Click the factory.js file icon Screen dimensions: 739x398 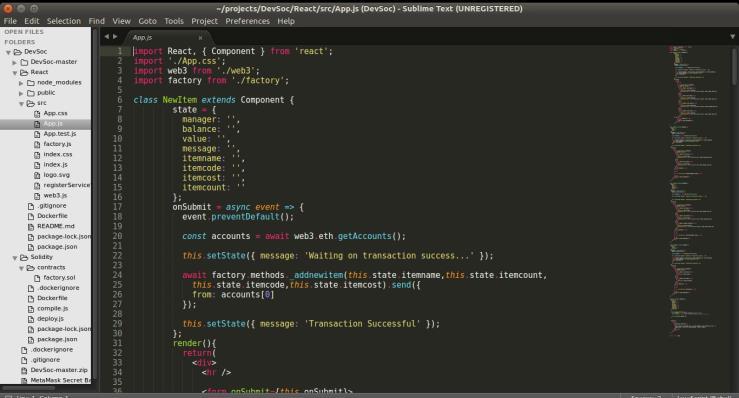(37, 144)
